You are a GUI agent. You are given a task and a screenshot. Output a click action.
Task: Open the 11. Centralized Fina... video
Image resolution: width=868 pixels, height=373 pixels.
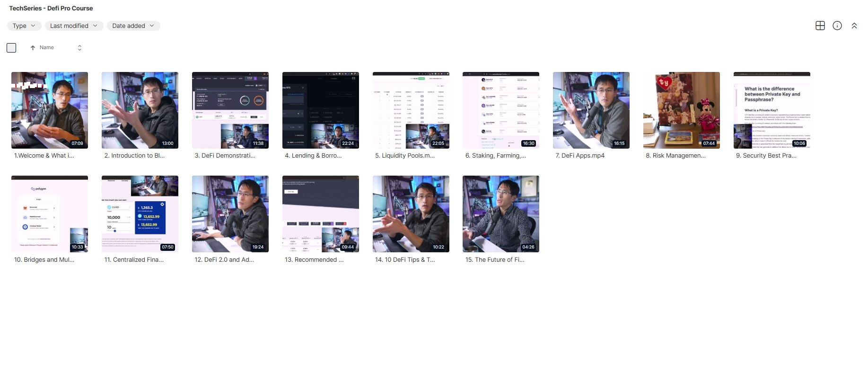point(140,214)
